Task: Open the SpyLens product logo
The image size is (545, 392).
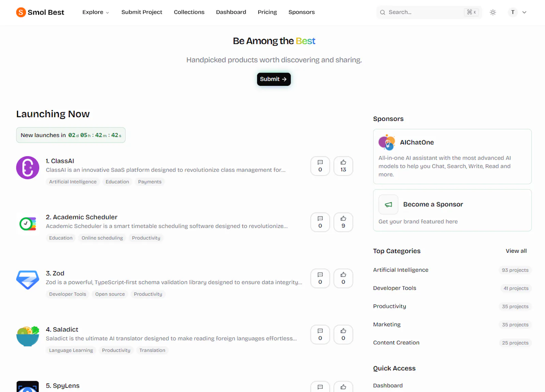Action: 28,387
